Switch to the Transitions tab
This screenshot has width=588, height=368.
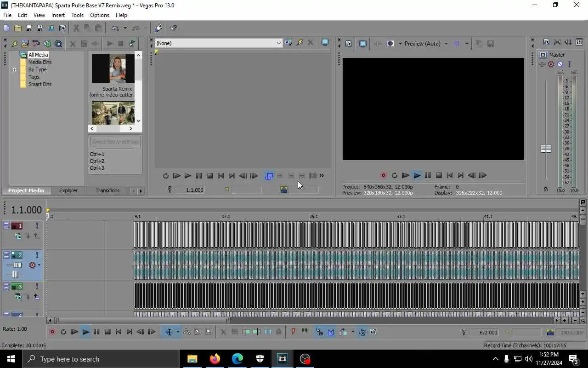pyautogui.click(x=107, y=190)
